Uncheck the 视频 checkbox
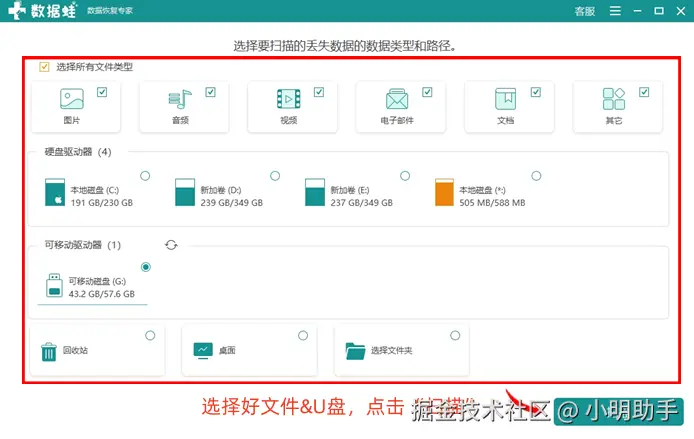Image resolution: width=694 pixels, height=439 pixels. (x=319, y=92)
